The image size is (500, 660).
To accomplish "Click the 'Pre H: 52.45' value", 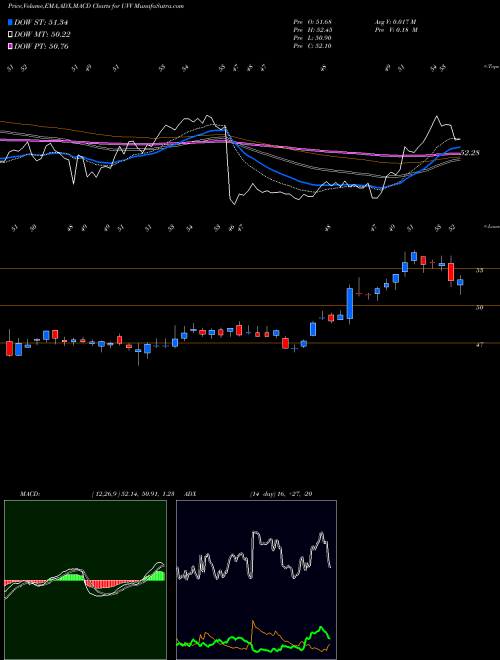I will pyautogui.click(x=313, y=30).
